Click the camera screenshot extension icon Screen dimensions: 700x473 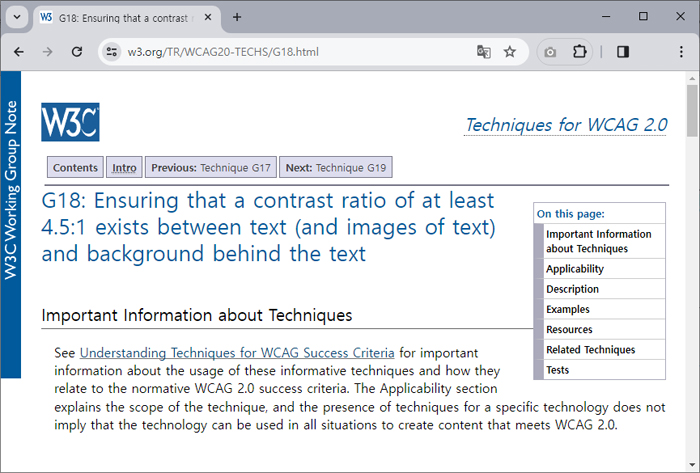coord(550,53)
